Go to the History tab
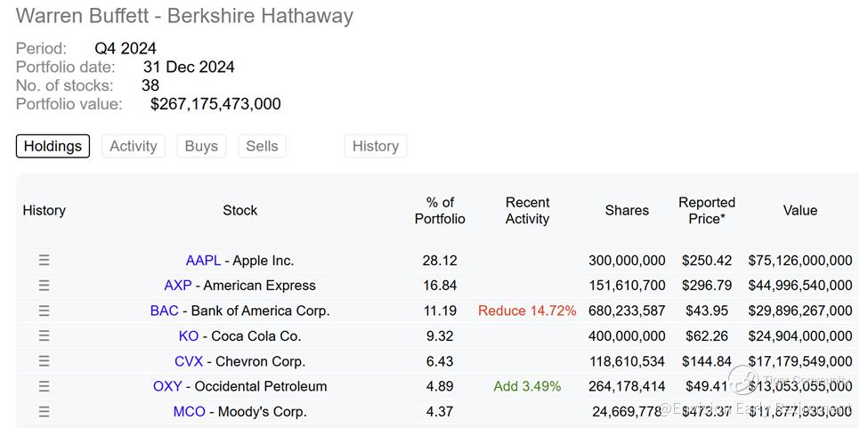 point(375,146)
